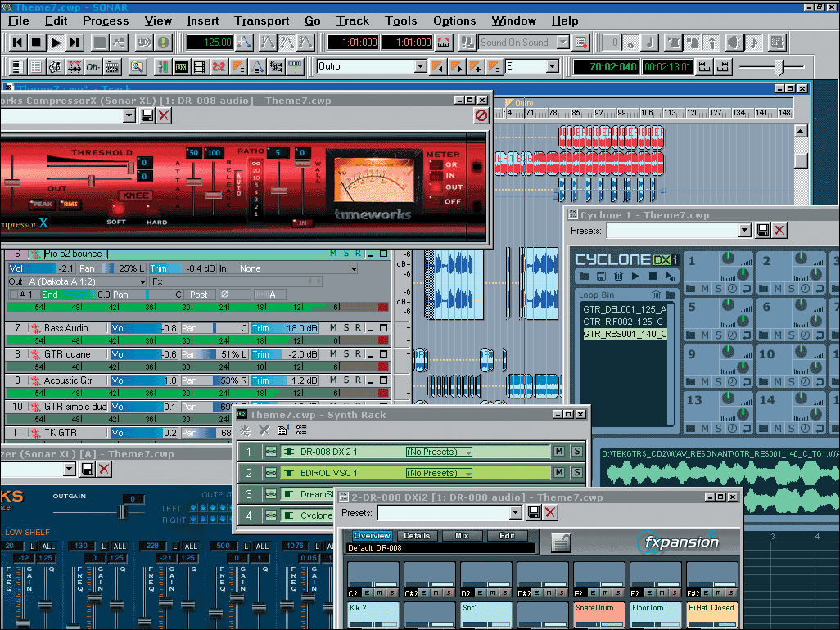This screenshot has height=630, width=840.
Task: Open the Process menu
Action: 106,21
